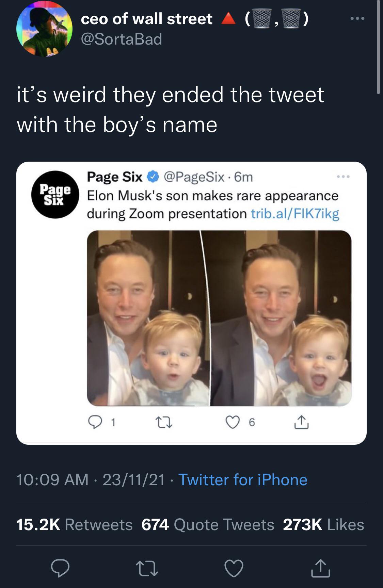
Task: Share the main tweet via share icon
Action: pos(320,568)
